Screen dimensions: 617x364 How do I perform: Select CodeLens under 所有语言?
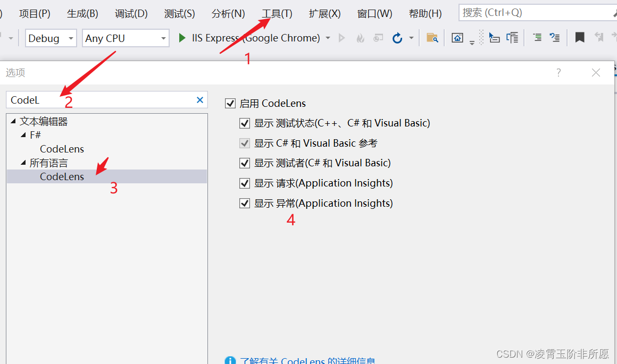coord(62,176)
